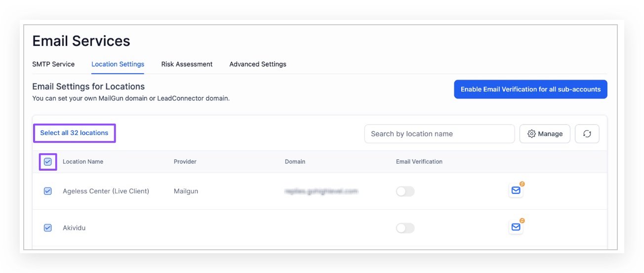Open the Location Settings tab
This screenshot has height=273, width=644.
[x=118, y=64]
